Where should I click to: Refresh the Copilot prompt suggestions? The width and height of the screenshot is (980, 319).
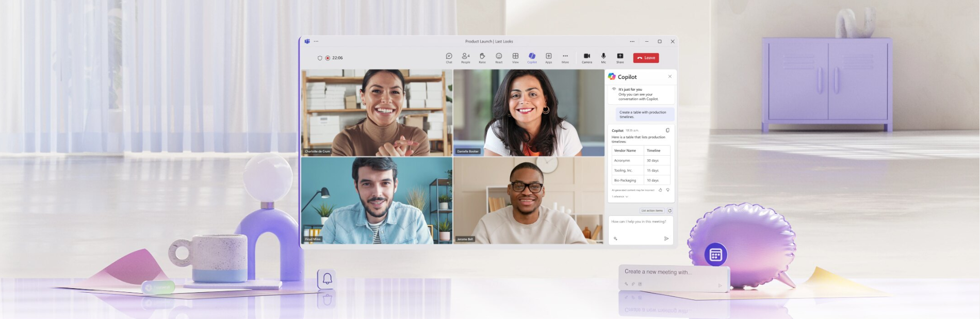[670, 211]
